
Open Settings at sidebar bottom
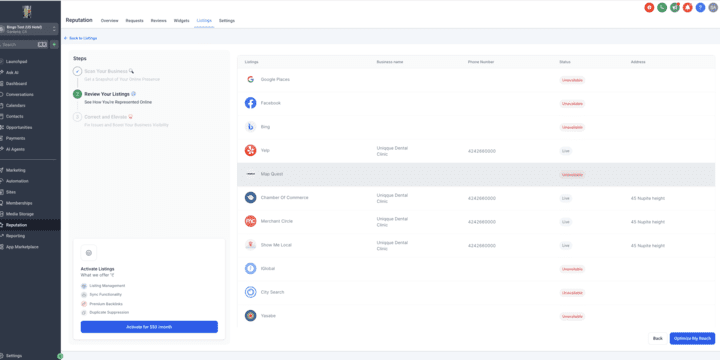click(x=14, y=356)
